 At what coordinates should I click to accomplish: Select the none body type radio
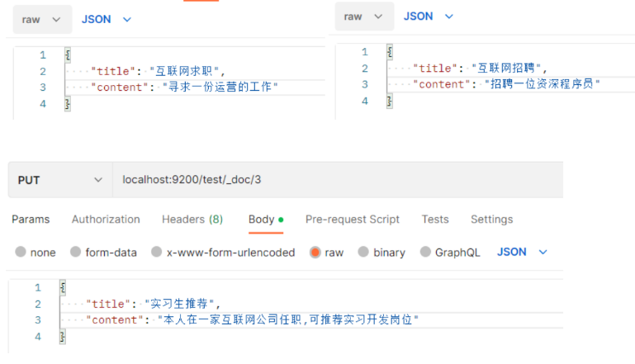click(x=21, y=252)
